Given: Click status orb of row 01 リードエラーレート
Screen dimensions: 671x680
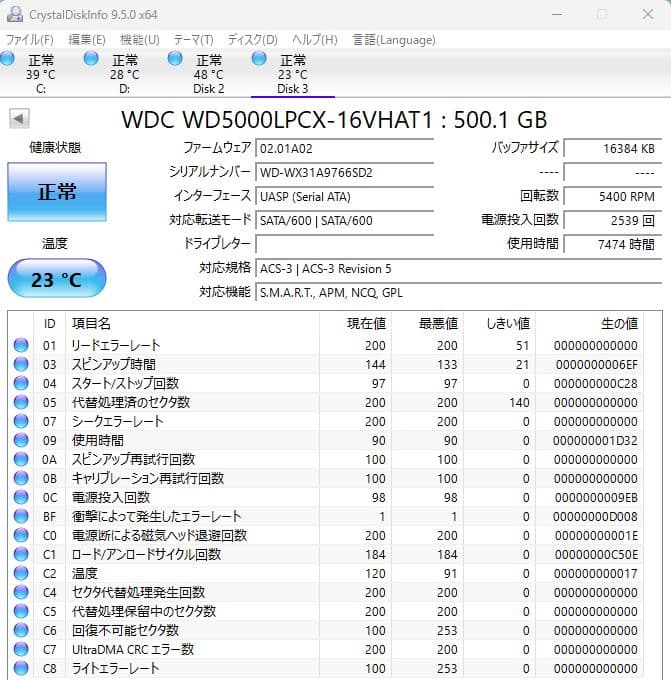Looking at the screenshot, I should tap(21, 345).
